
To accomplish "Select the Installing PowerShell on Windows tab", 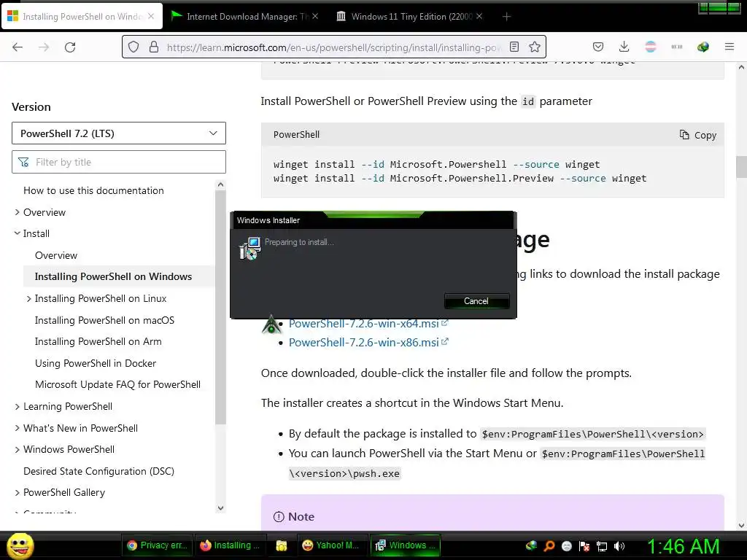I will [x=82, y=16].
